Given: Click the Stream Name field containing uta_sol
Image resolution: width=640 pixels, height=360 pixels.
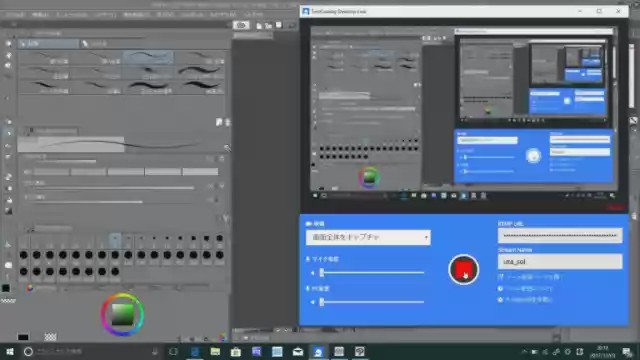Looking at the screenshot, I should [560, 262].
